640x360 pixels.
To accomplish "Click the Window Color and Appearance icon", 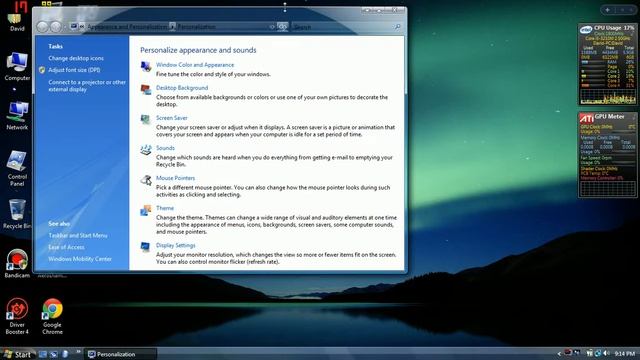I will 146,67.
